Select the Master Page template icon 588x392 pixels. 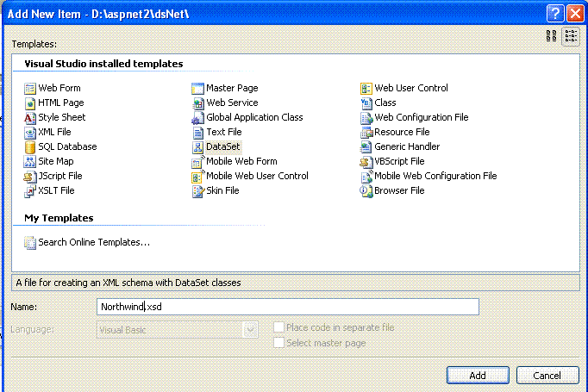point(197,89)
